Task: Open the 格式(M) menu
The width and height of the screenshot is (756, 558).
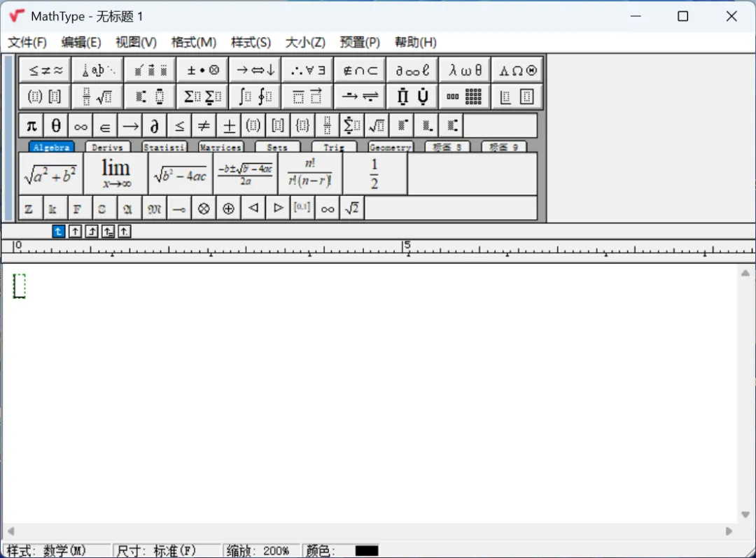Action: (x=194, y=43)
